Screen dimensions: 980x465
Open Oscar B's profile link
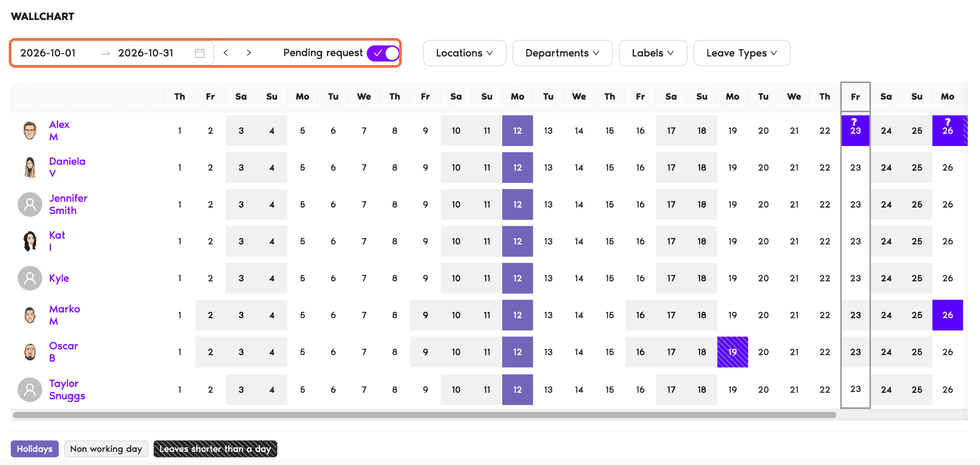coord(63,352)
